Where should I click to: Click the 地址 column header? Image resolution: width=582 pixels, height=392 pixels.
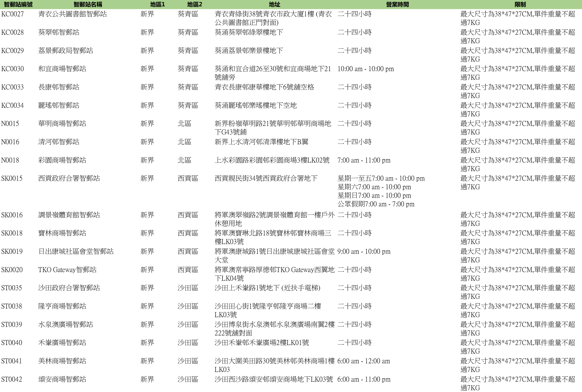274,4
